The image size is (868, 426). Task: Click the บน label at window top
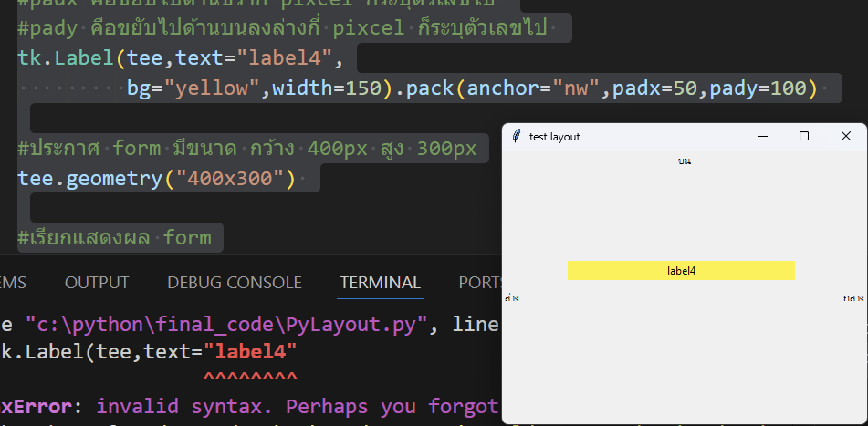[684, 161]
